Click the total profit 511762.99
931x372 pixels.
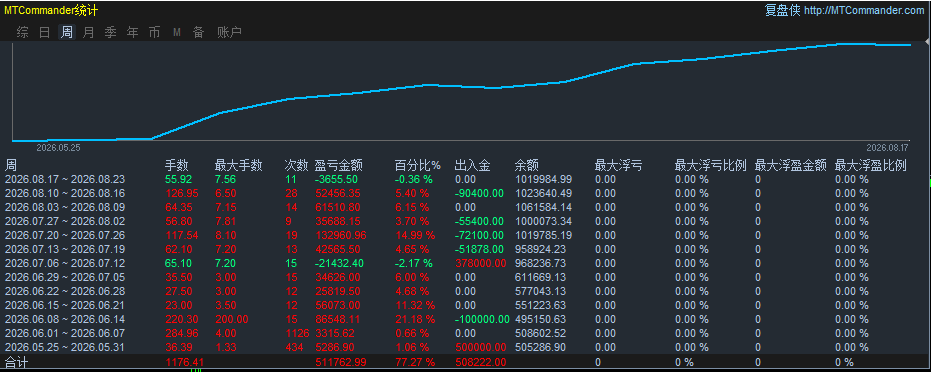[341, 362]
